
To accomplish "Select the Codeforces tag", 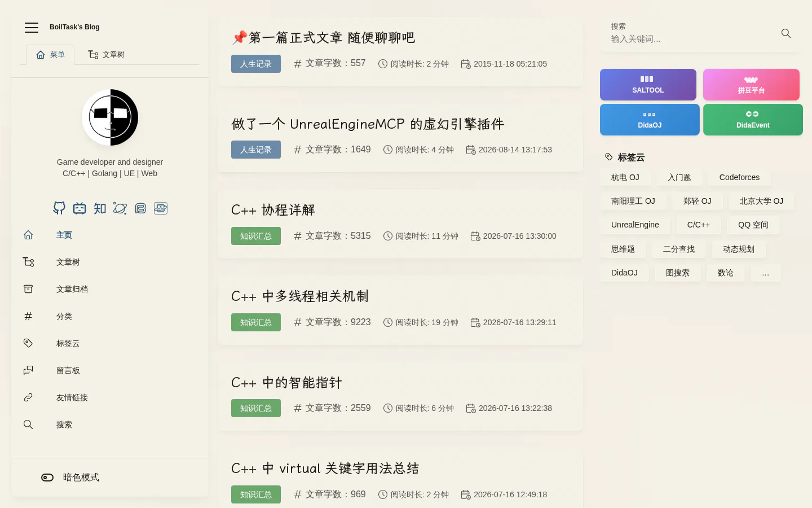I will click(x=739, y=177).
